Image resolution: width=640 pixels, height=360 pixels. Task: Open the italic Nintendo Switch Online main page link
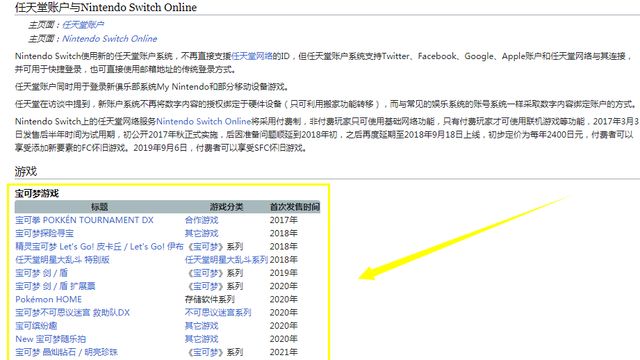(x=109, y=39)
